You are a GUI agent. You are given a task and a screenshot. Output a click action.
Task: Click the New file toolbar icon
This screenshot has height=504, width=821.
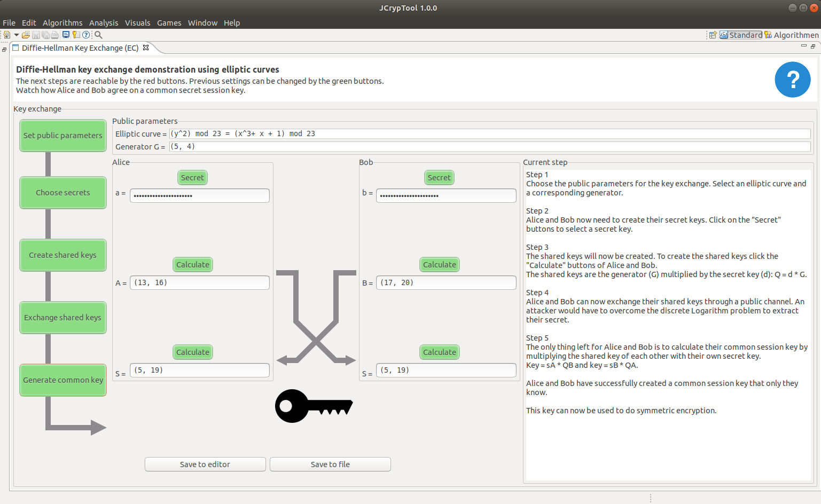point(7,35)
